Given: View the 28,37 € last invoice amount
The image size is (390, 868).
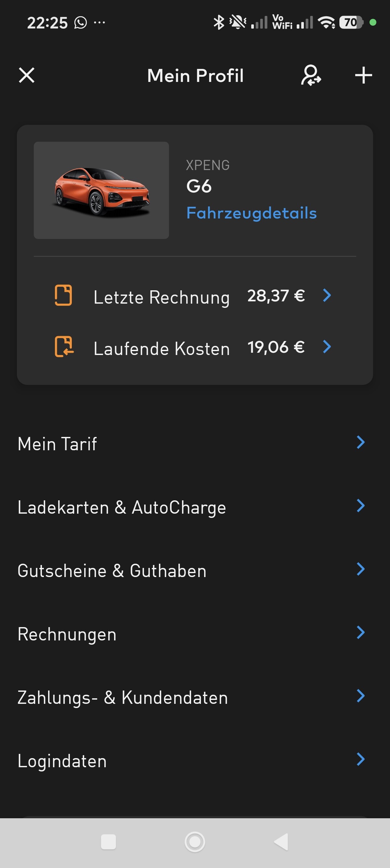Looking at the screenshot, I should [276, 296].
